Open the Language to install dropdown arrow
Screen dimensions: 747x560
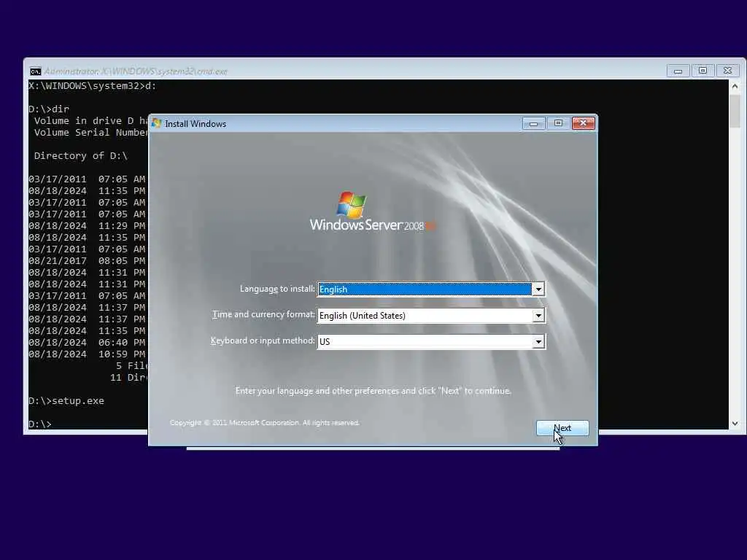pos(538,289)
